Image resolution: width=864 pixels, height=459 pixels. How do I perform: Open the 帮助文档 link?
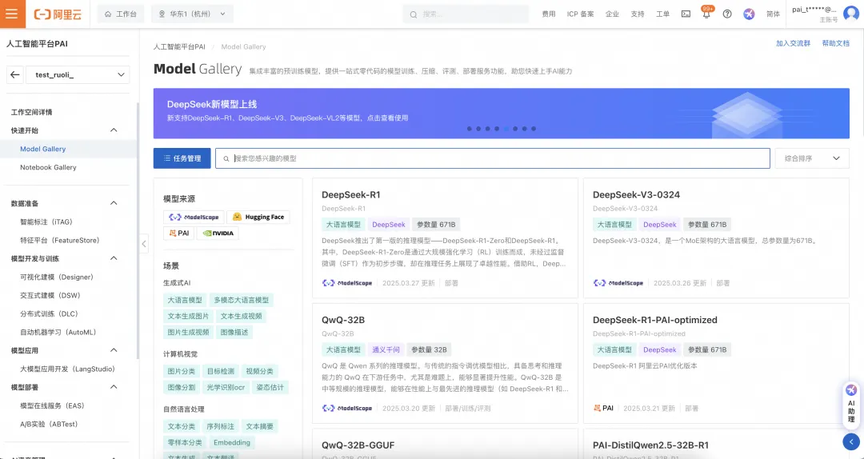[x=835, y=44]
